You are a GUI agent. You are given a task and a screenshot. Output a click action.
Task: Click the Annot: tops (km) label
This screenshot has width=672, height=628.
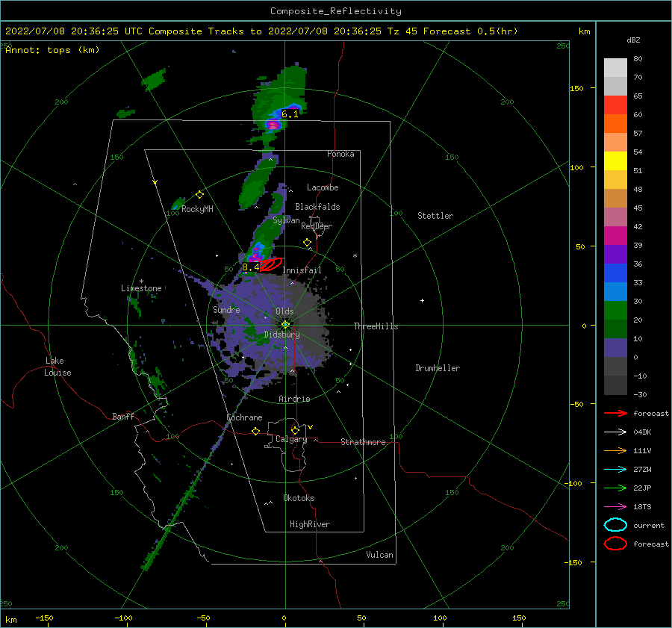(52, 50)
